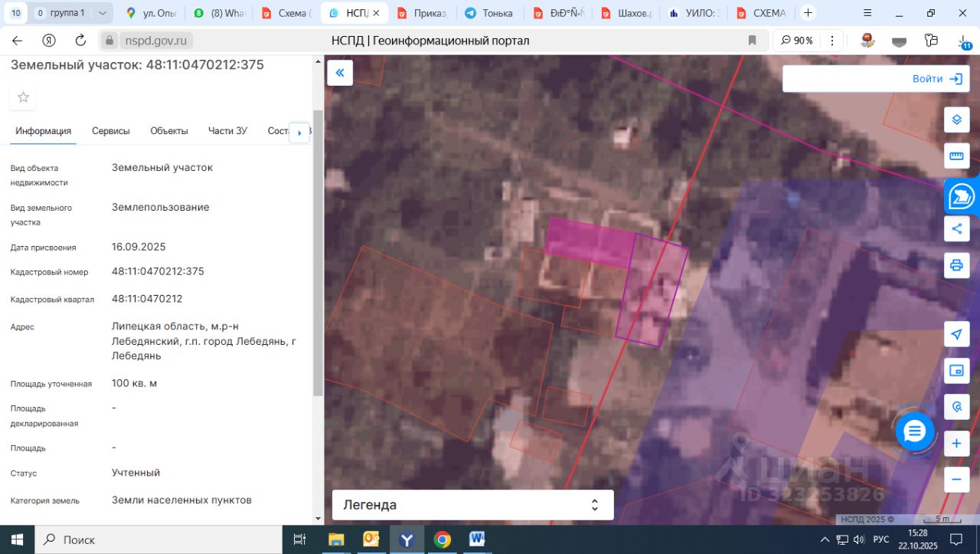980x554 pixels.
Task: Click the map search-around tool icon
Action: (x=956, y=406)
